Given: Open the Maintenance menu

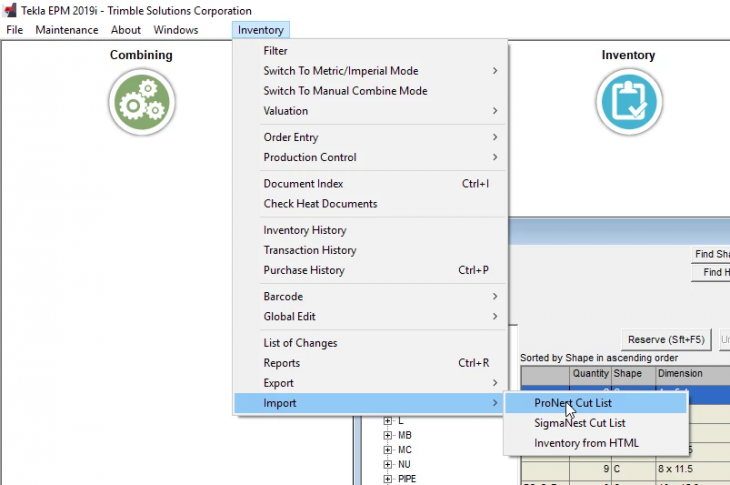Looking at the screenshot, I should [x=67, y=30].
